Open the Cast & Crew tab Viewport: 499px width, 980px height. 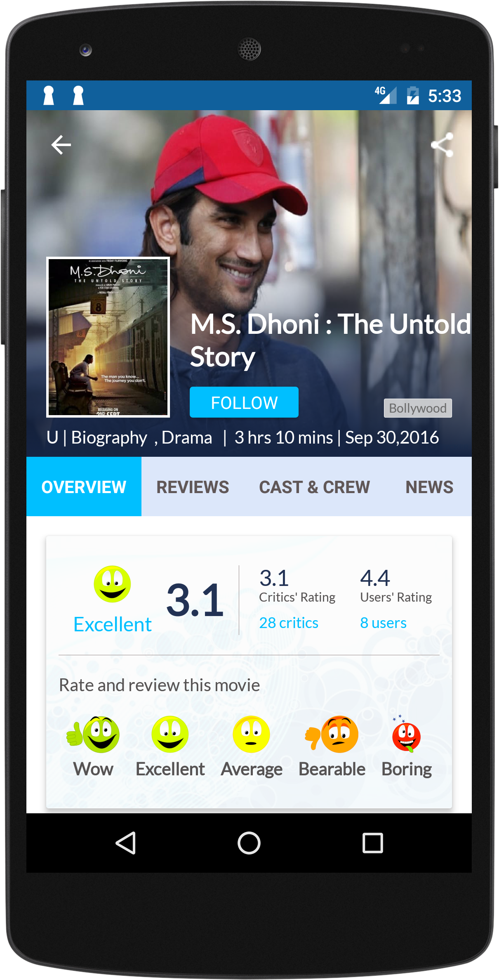pyautogui.click(x=314, y=487)
